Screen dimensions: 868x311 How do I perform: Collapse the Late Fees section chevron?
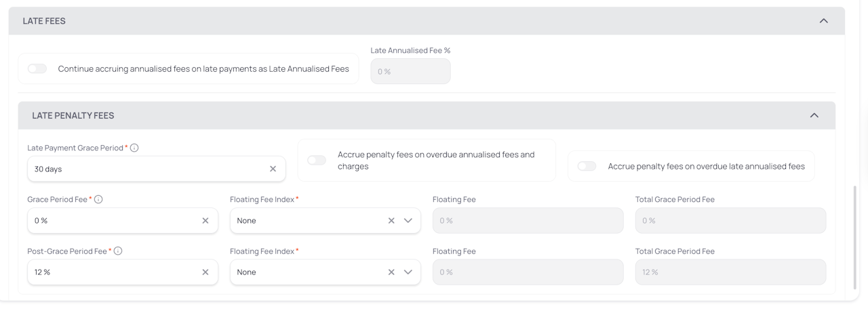tap(824, 21)
